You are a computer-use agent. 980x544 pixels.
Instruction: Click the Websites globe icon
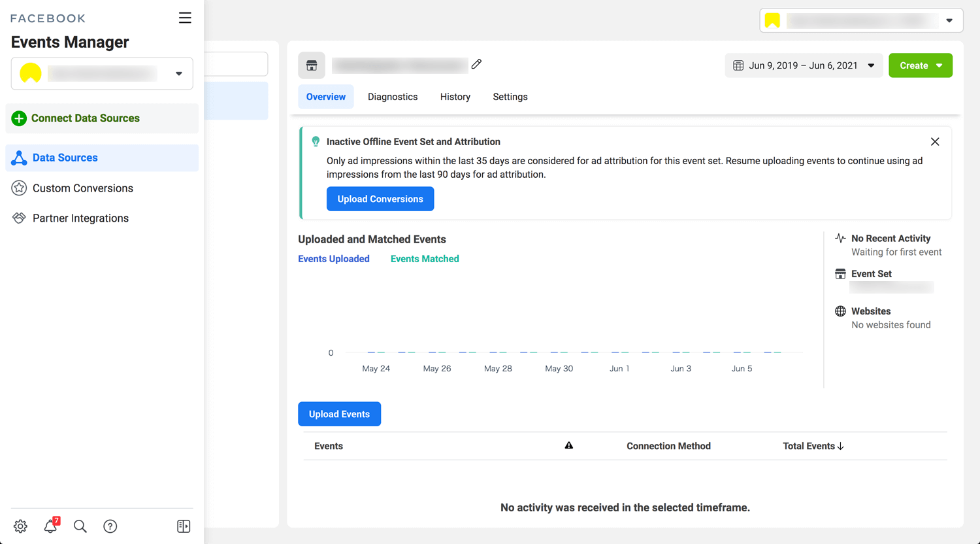tap(840, 311)
